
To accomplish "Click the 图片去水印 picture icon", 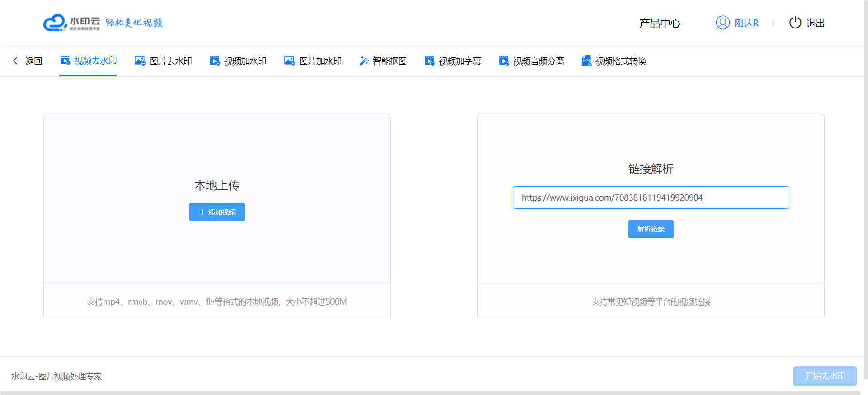I will click(x=140, y=61).
